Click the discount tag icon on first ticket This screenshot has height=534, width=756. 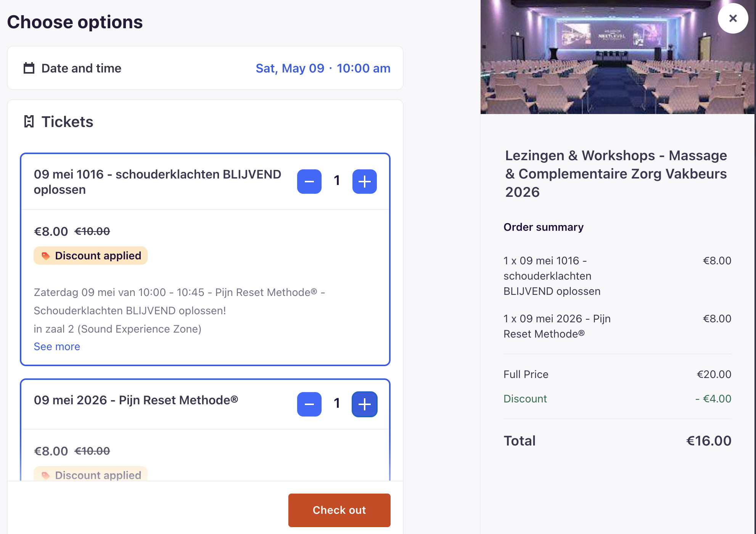45,256
